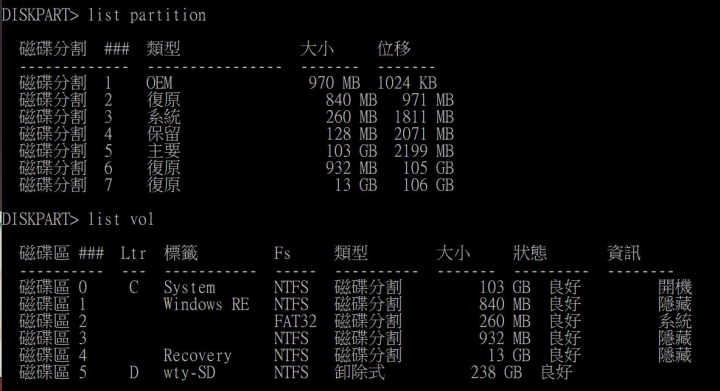720x391 pixels.
Task: Click the 開機 boot info text
Action: coord(675,287)
